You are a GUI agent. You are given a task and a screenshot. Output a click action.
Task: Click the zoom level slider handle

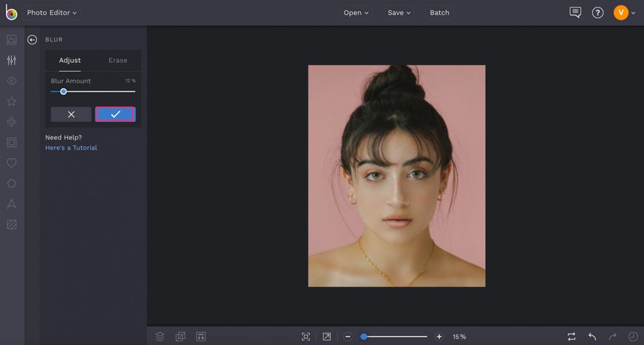[364, 336]
